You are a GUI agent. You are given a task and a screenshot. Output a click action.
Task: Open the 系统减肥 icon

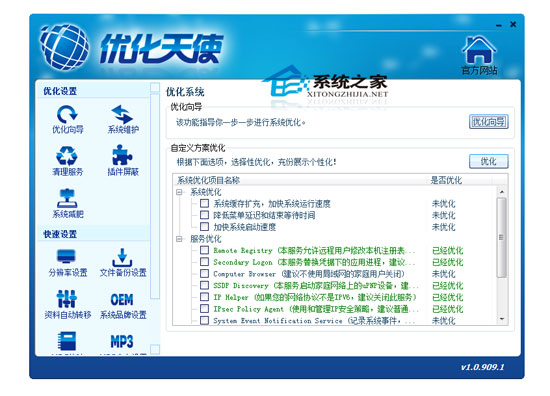pos(67,203)
